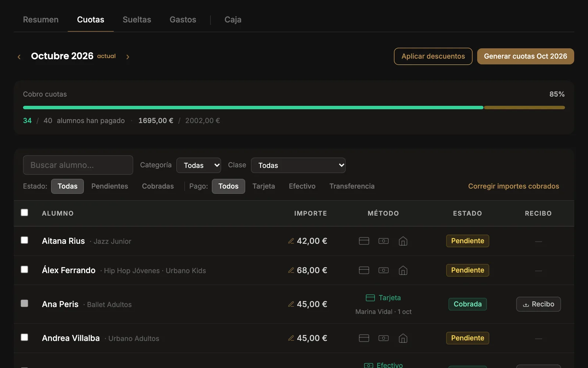Open the Clase dropdown
588x368 pixels.
(298, 165)
